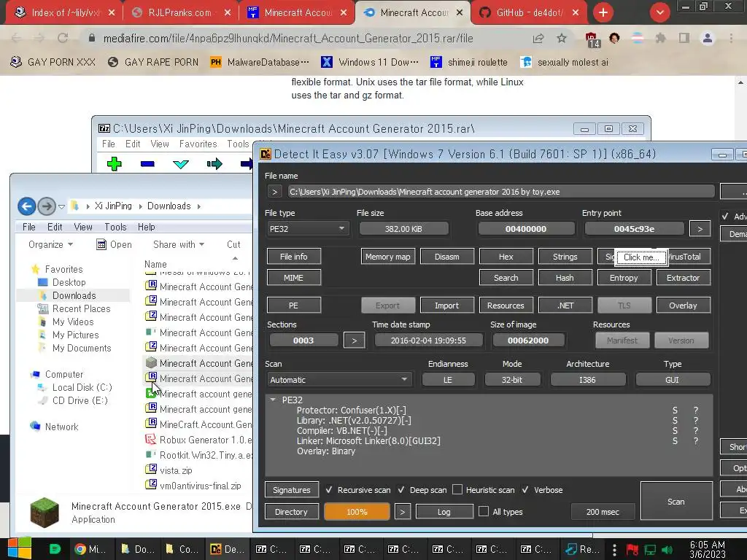Open the Favorites menu in 7-Zip
The height and width of the screenshot is (560, 747).
click(198, 144)
